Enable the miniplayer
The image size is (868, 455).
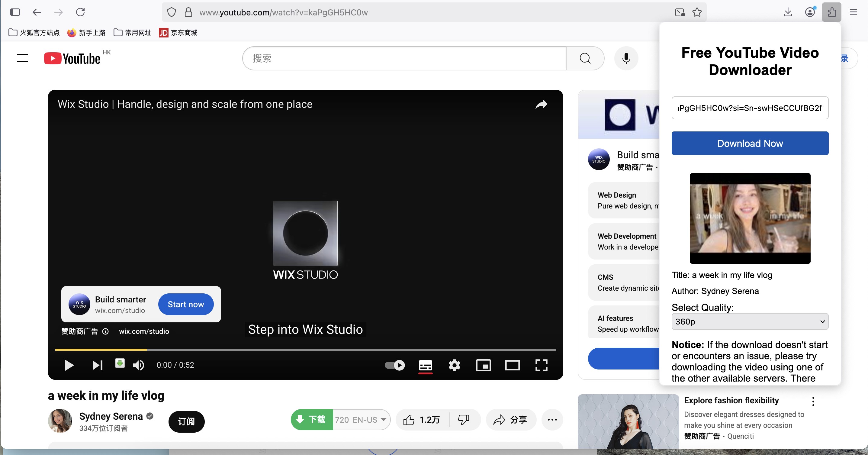(x=483, y=365)
